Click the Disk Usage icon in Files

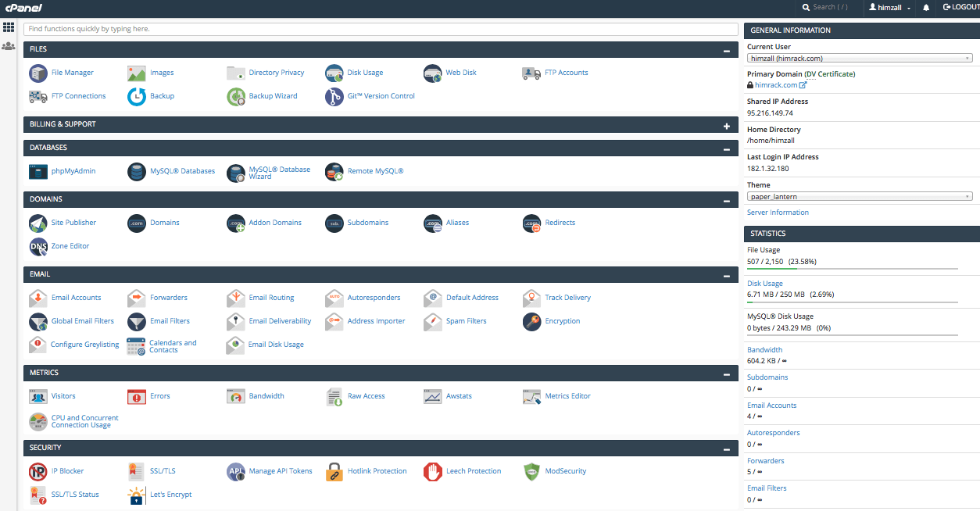[x=334, y=73]
